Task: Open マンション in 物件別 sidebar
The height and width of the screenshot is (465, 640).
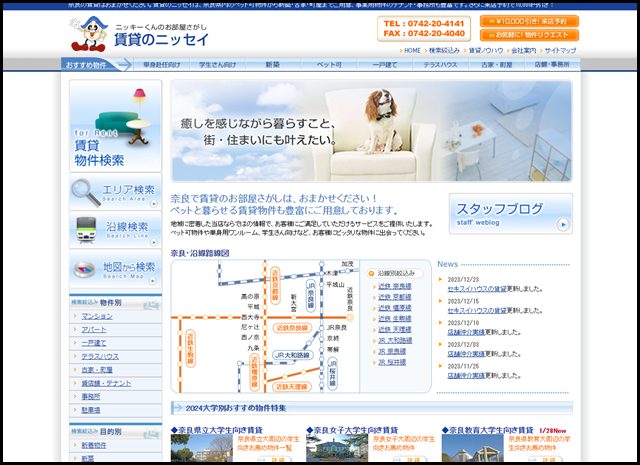Action: pyautogui.click(x=97, y=316)
